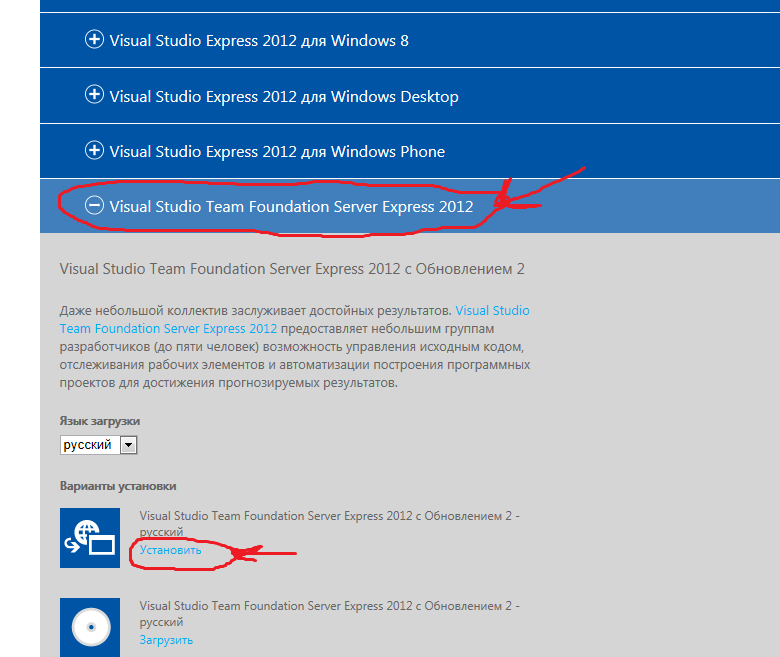780x657 pixels.
Task: Click disc download option description text
Action: (x=329, y=614)
